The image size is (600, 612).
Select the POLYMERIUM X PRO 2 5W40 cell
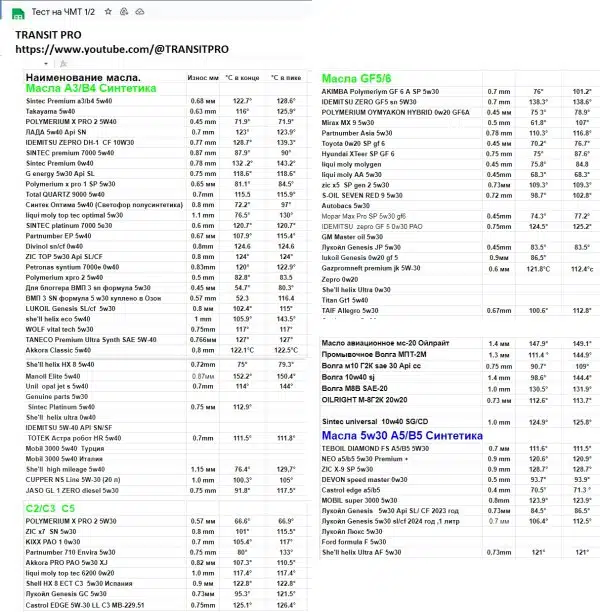pyautogui.click(x=71, y=122)
